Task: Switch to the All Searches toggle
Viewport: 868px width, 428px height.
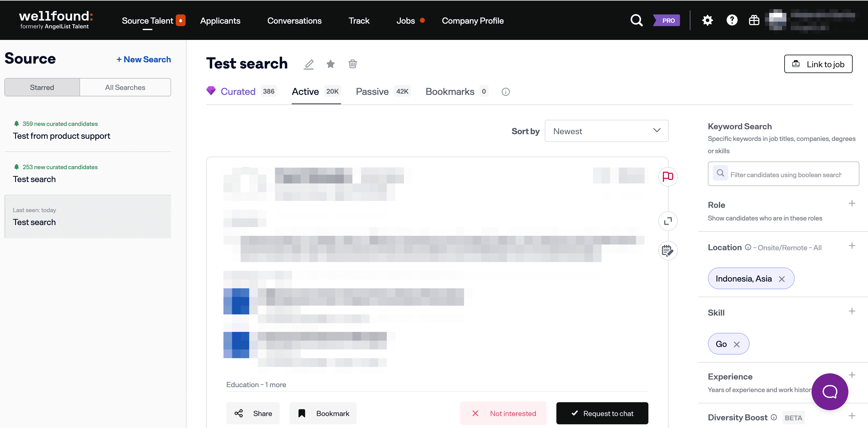Action: [125, 88]
